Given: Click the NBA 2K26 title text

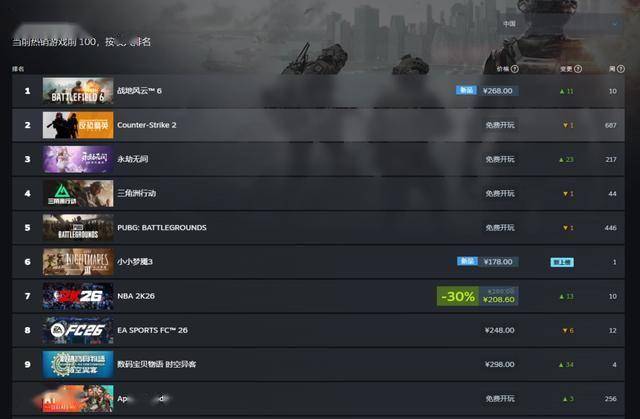Looking at the screenshot, I should tap(136, 296).
